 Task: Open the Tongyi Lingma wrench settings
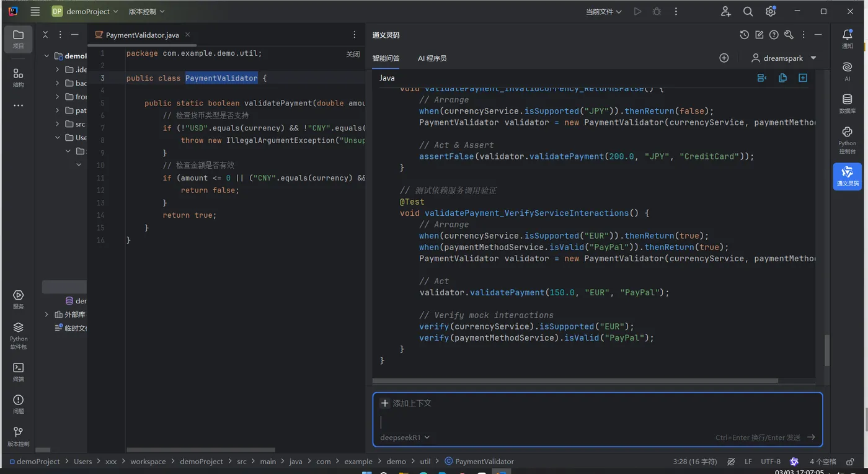coord(789,35)
